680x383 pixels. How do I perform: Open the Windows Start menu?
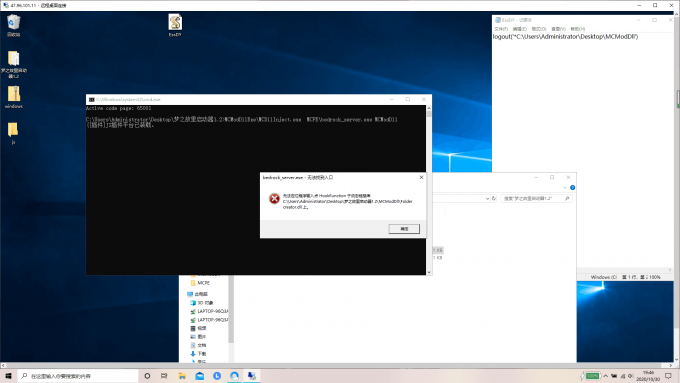point(8,376)
